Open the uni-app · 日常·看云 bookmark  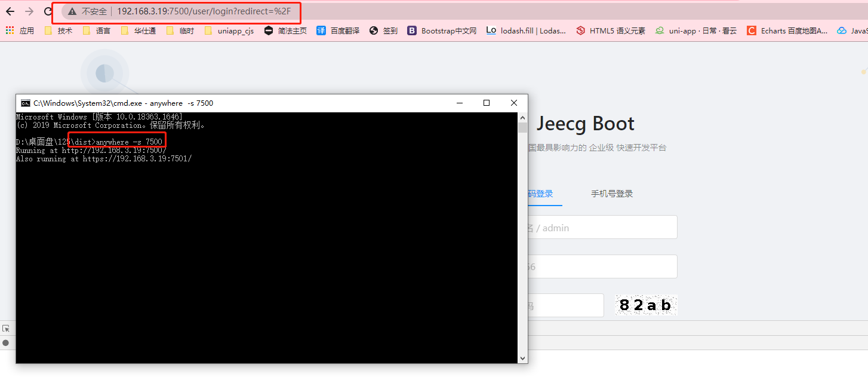click(x=658, y=30)
